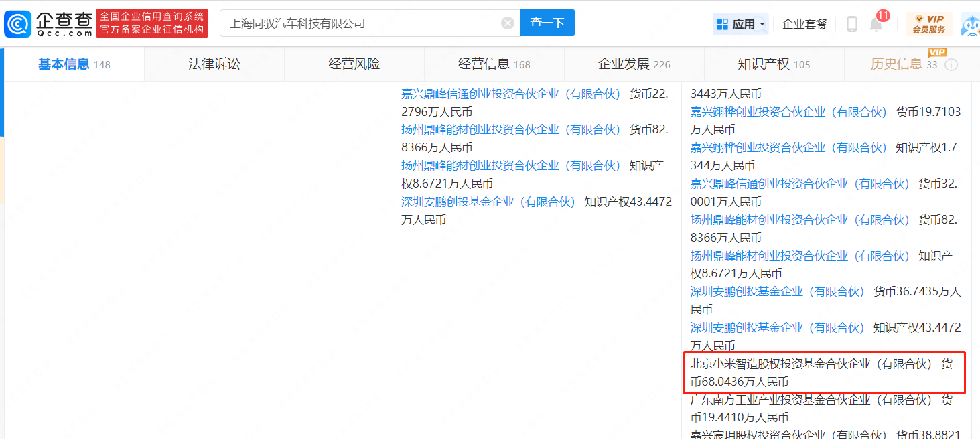Switch to the 基本信息 tab
Image resolution: width=980 pixels, height=440 pixels.
click(74, 64)
